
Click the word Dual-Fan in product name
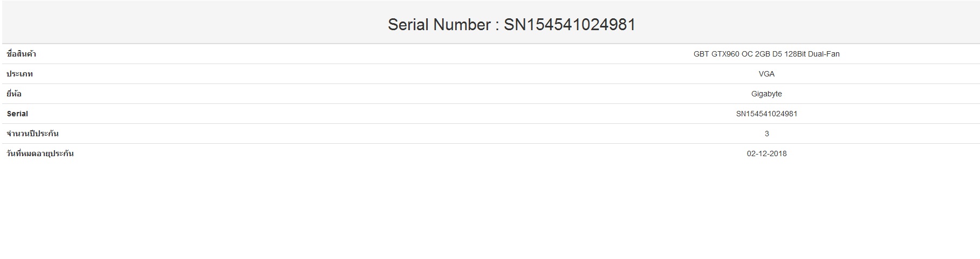[x=824, y=54]
